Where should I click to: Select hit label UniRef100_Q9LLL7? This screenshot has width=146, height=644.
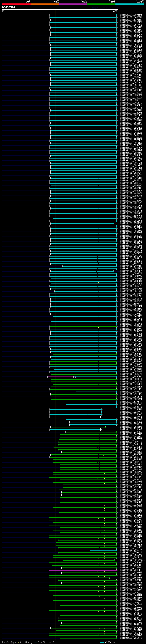tap(131, 65)
